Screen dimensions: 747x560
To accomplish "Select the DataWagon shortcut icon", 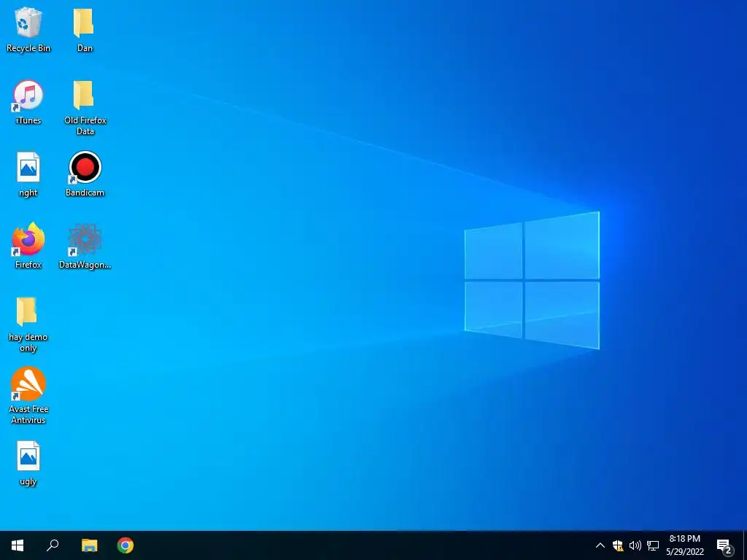I will [x=85, y=246].
